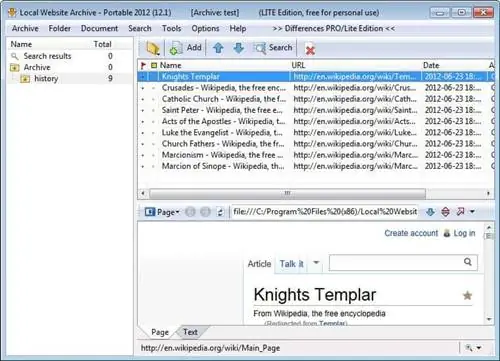The image size is (500, 361).
Task: Select the Archive root folder
Action: tap(37, 67)
